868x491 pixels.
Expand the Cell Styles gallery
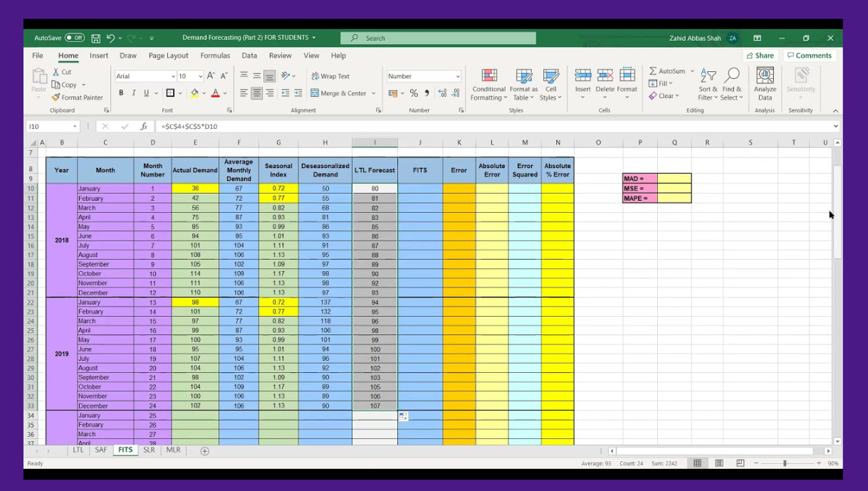pos(551,85)
